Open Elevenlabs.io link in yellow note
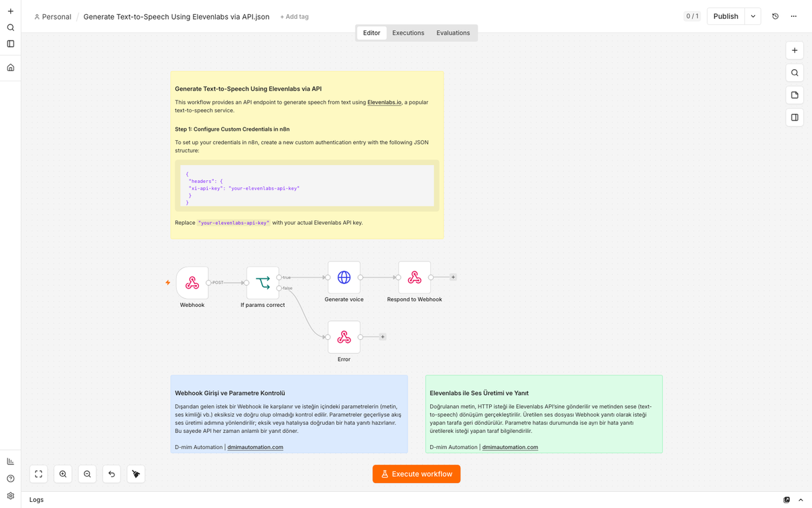The width and height of the screenshot is (812, 508). click(x=384, y=102)
